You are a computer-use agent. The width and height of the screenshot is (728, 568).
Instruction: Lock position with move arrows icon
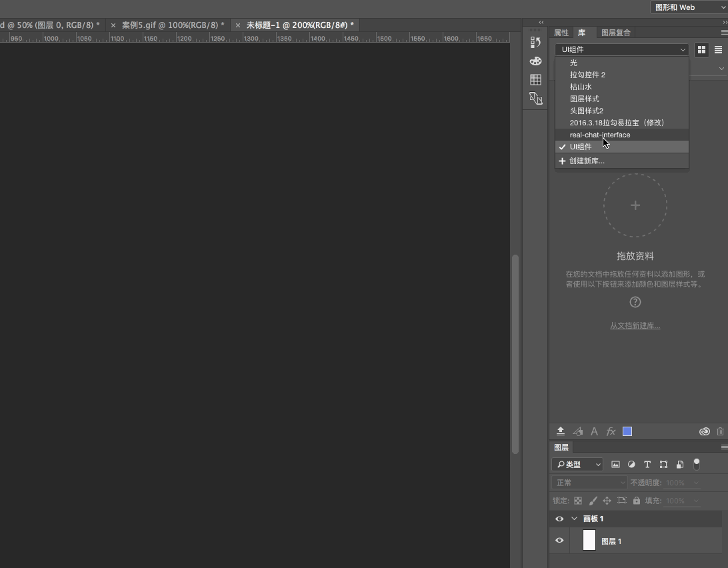click(607, 501)
